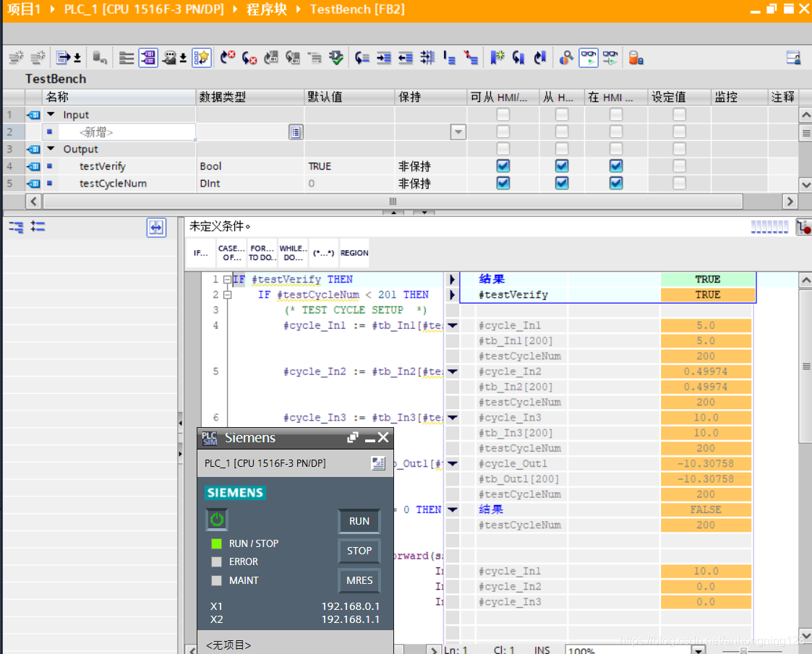Collapse the Input section

[51, 114]
